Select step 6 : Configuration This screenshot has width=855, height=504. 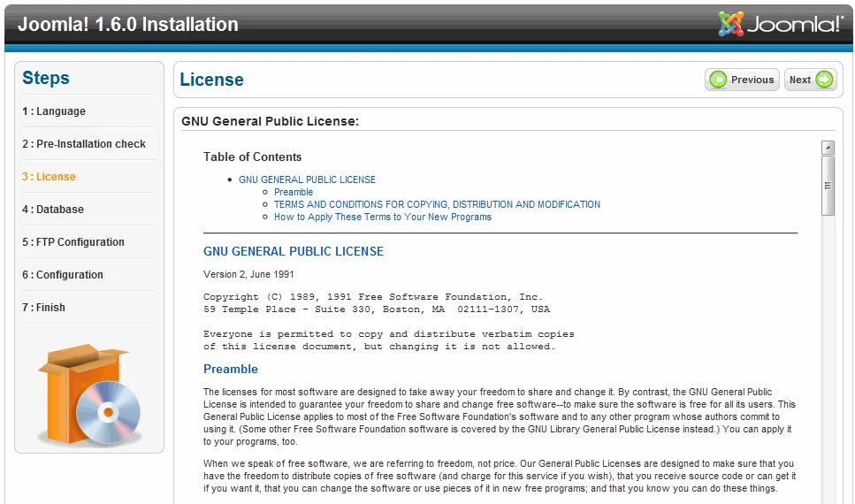62,275
